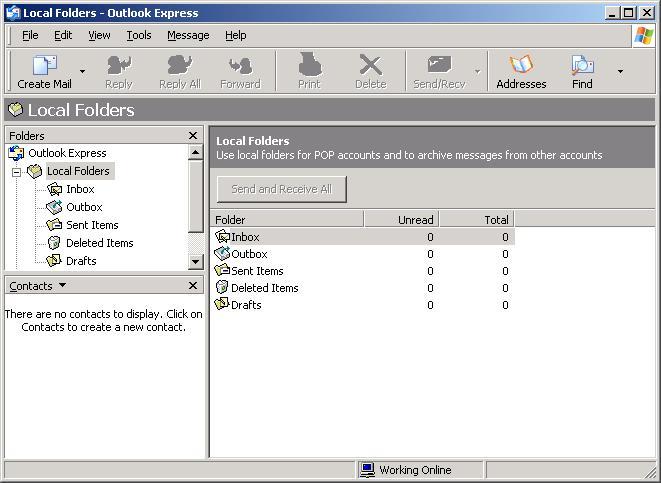661x483 pixels.
Task: Click the Delete toolbar icon
Action: tap(371, 65)
